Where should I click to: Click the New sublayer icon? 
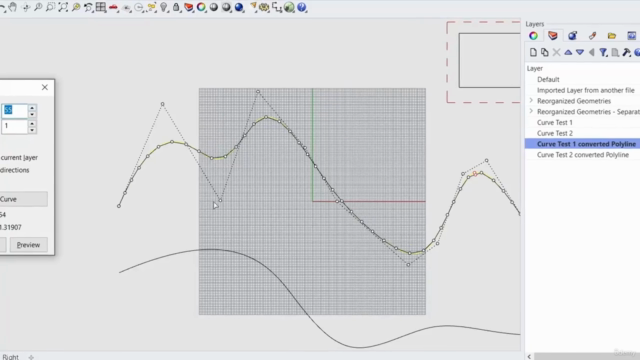pos(545,52)
